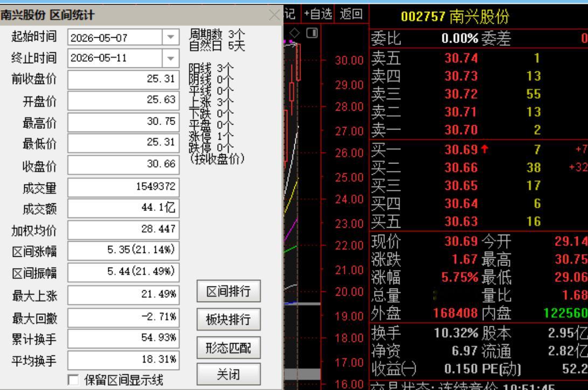588x390 pixels.
Task: Click the tall candlestick at chart top
Action: pyautogui.click(x=299, y=61)
